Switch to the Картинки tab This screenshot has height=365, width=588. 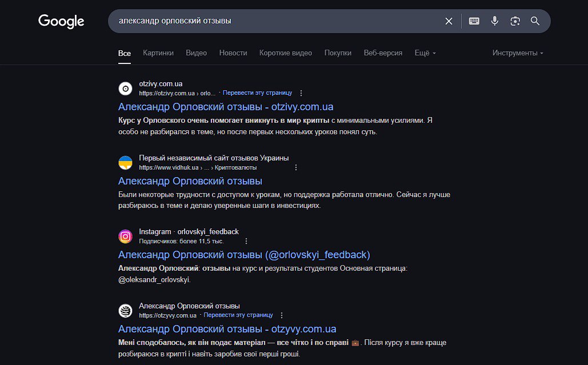click(158, 53)
